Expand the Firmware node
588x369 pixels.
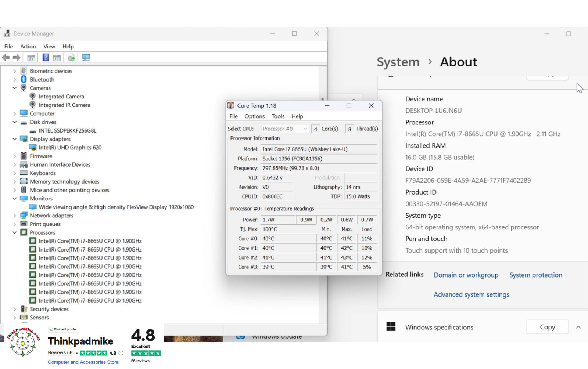[x=15, y=156]
